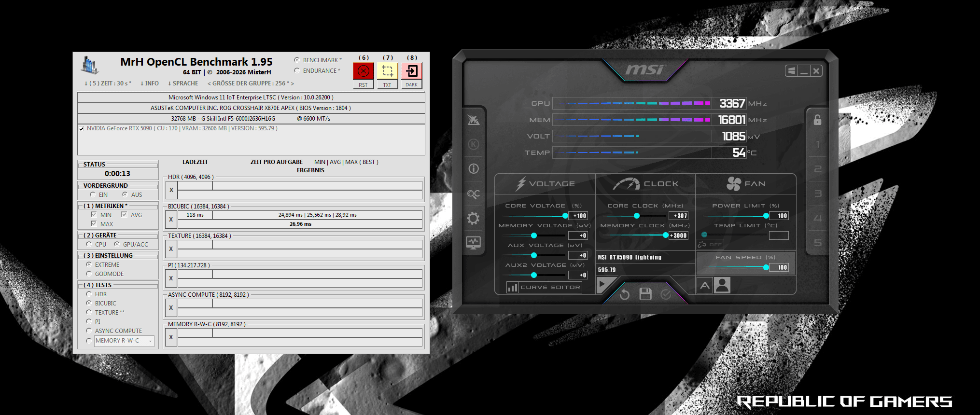The height and width of the screenshot is (415, 980).
Task: Click the Core Clock slider handle
Action: click(637, 216)
